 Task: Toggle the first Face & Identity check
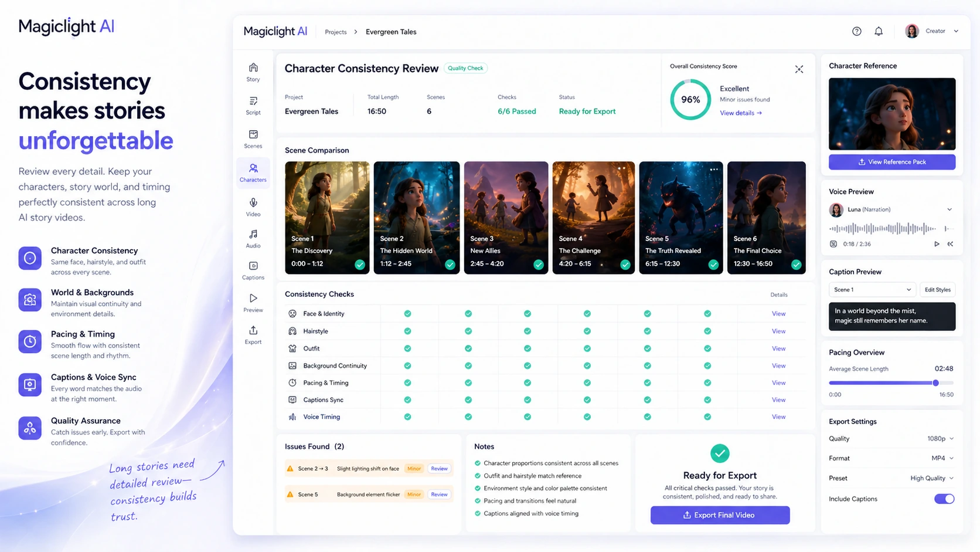(407, 314)
